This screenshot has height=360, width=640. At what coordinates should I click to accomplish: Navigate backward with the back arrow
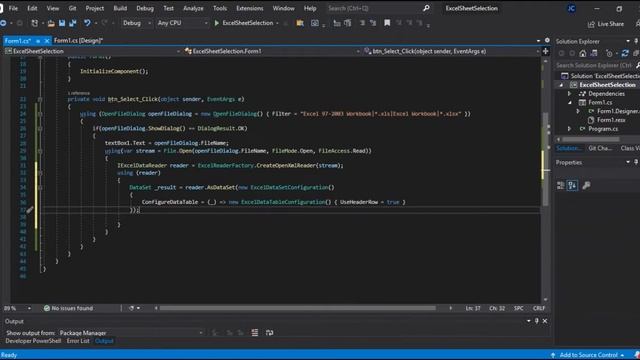pyautogui.click(x=3, y=23)
